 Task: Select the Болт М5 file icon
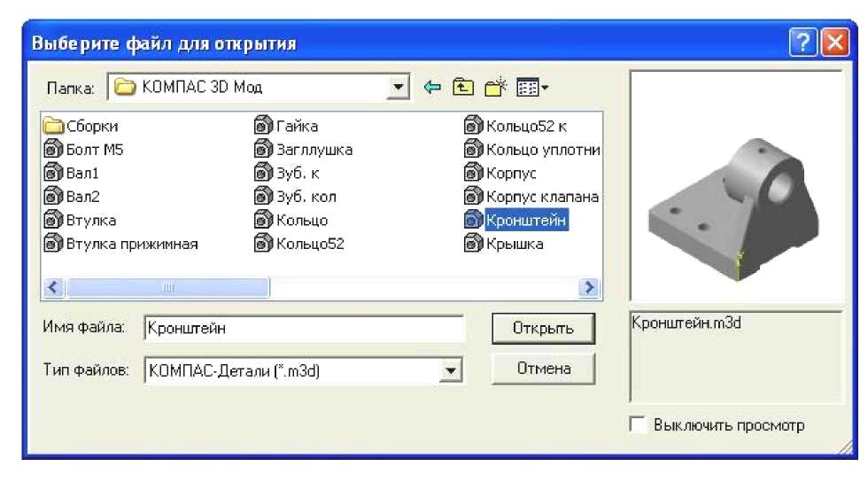(x=54, y=150)
